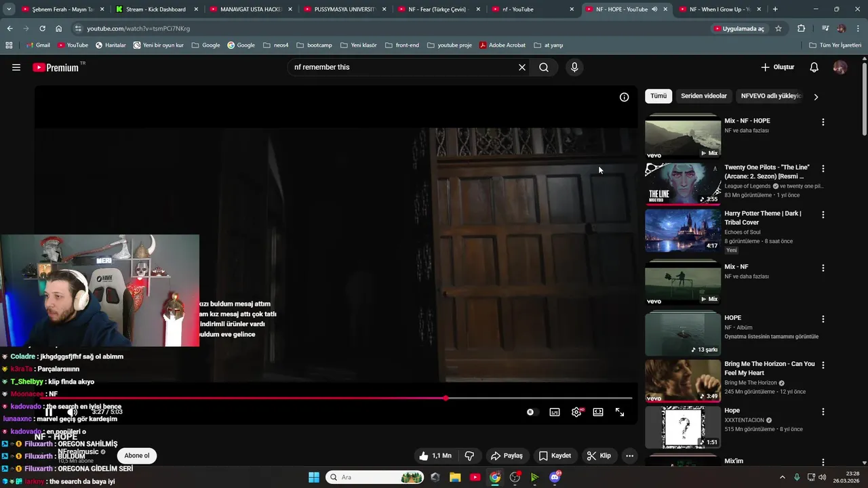868x488 pixels.
Task: Open options for Harry Potter Theme video
Action: click(x=823, y=214)
